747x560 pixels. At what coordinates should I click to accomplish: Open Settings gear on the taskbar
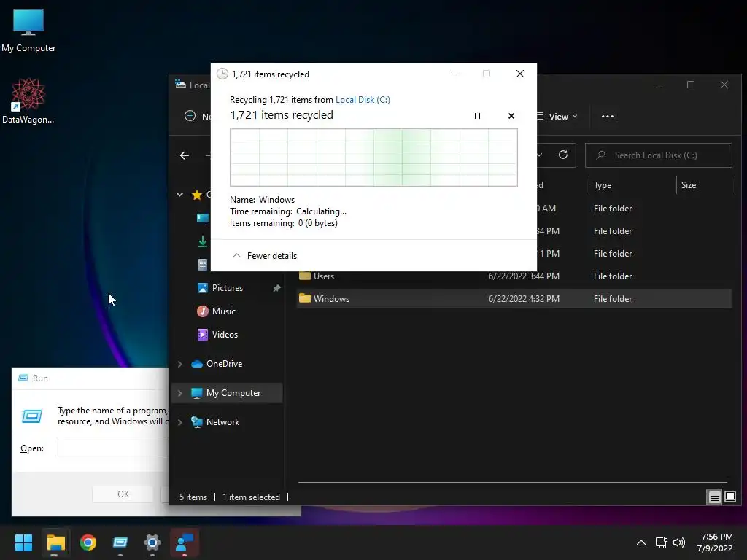152,542
